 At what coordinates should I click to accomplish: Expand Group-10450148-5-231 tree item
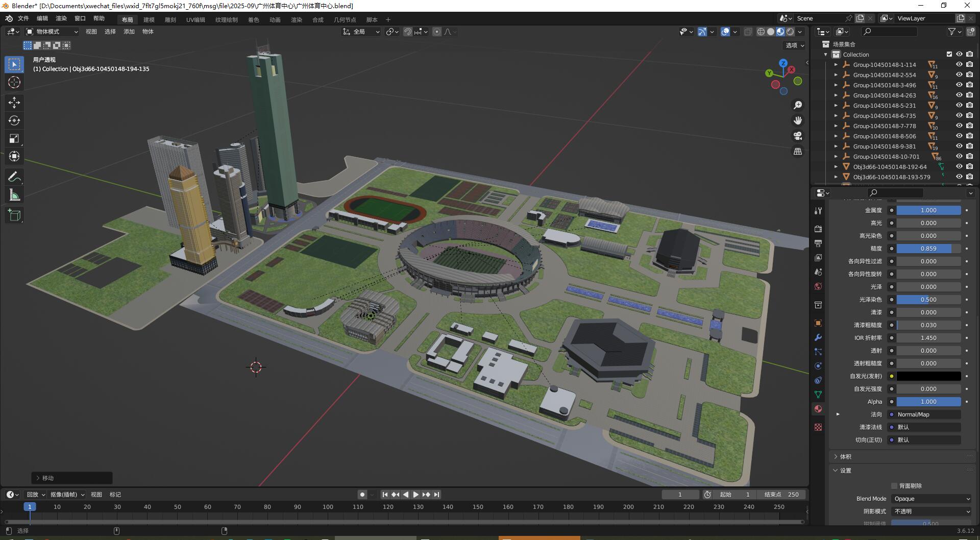tap(836, 106)
